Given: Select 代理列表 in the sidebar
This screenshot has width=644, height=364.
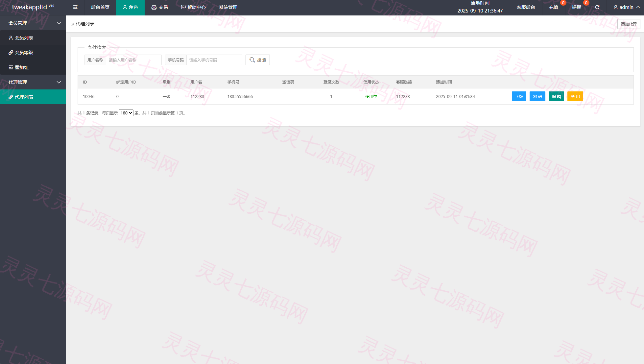Looking at the screenshot, I should 33,97.
